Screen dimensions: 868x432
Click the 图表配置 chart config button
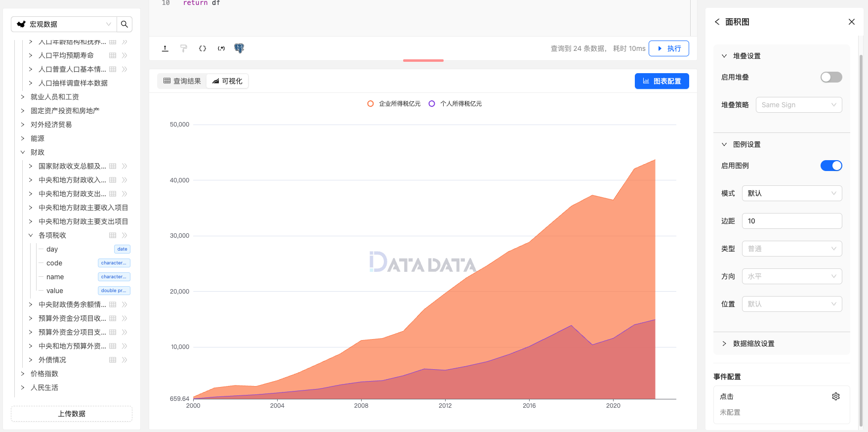tap(662, 81)
